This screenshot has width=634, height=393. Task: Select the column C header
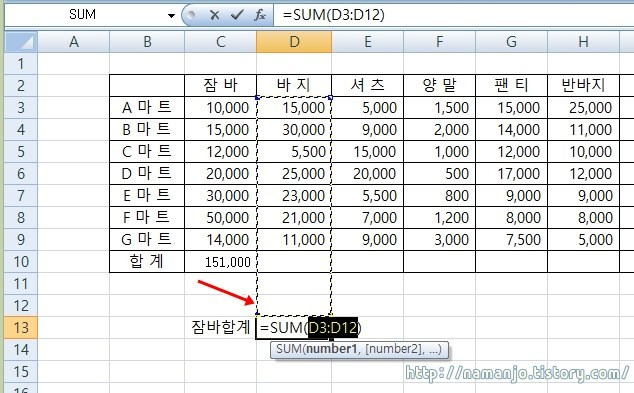click(x=221, y=42)
